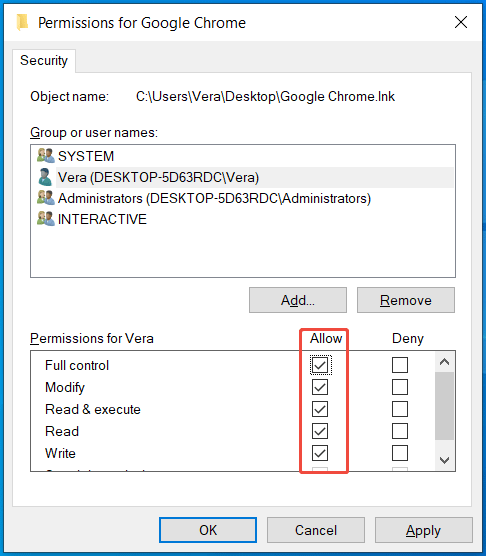Close the Permissions dialog window

[461, 22]
